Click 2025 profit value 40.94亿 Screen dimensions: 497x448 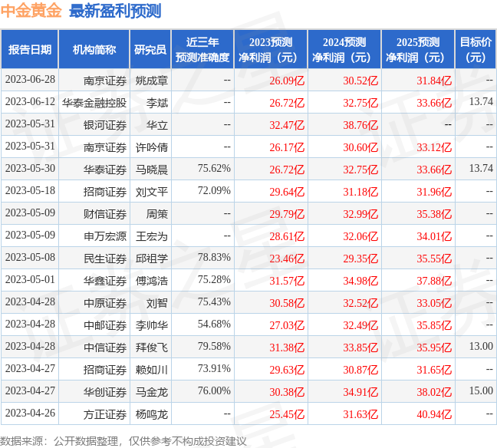pos(434,414)
